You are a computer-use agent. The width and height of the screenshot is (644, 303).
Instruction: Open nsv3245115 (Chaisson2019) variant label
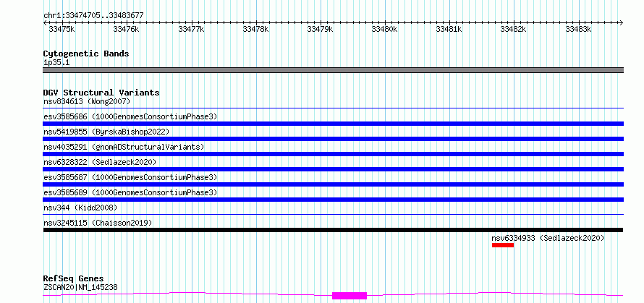tap(98, 223)
